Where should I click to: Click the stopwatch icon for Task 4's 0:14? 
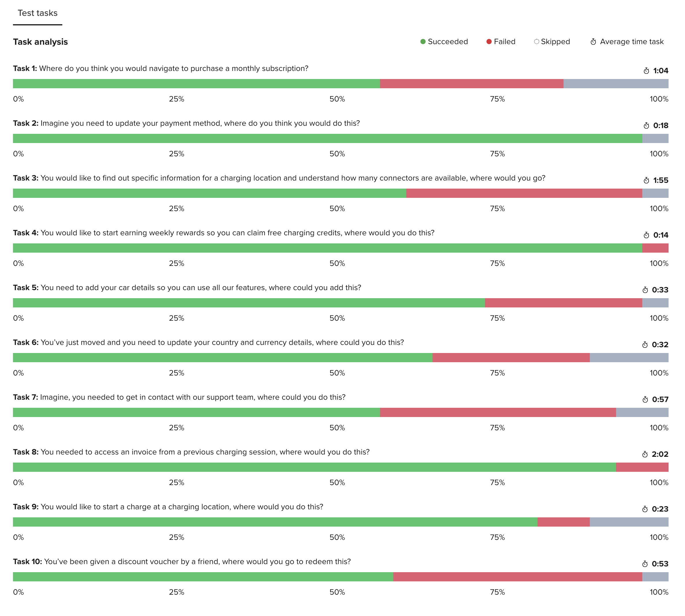[646, 235]
